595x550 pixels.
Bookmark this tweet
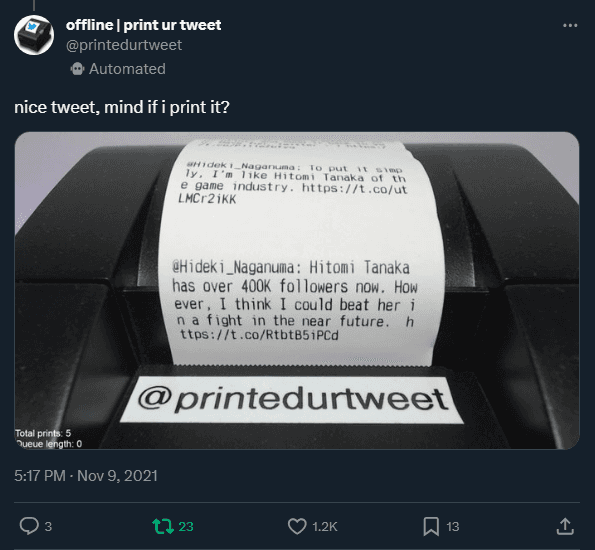pos(431,526)
